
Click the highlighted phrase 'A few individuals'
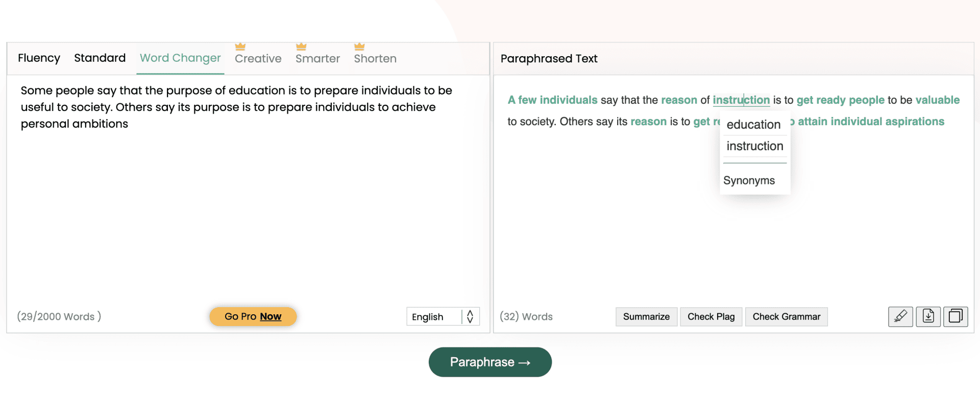pos(552,100)
